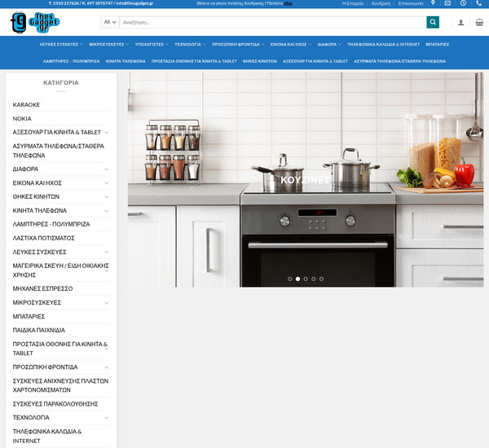489x448 pixels.
Task: Open ΥΠΟΛΟΓΙΣΤΕΣ in the blue menu
Action: tap(152, 44)
